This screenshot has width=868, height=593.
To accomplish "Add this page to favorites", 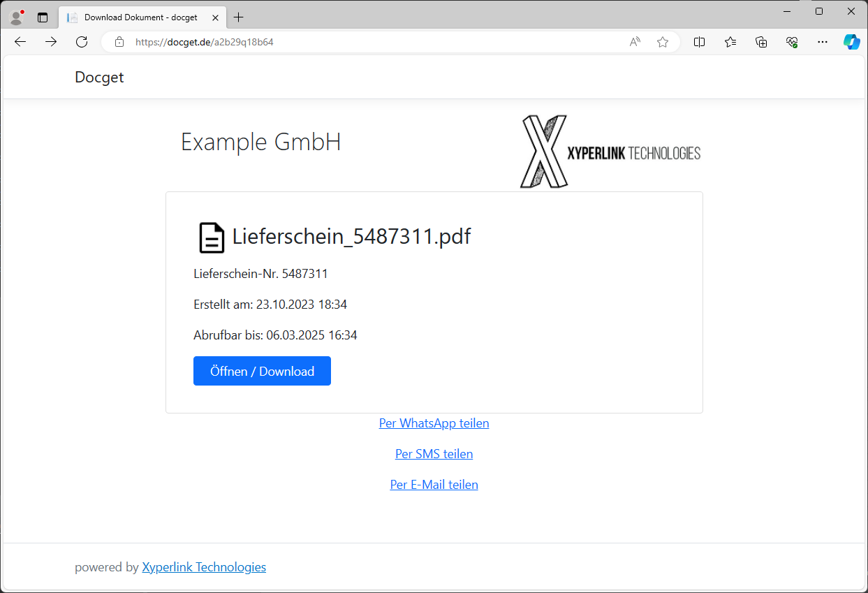I will (x=663, y=42).
